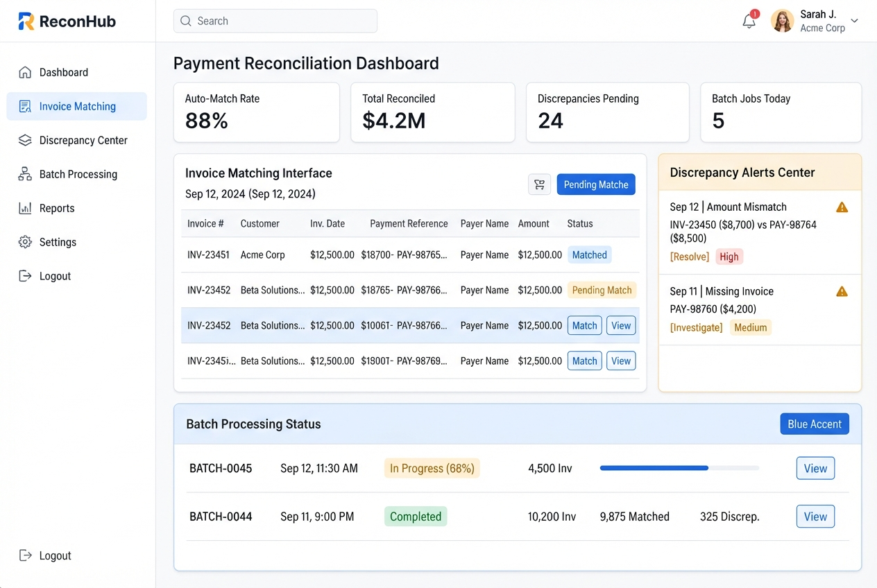
Task: Open the notifications bell
Action: [749, 21]
